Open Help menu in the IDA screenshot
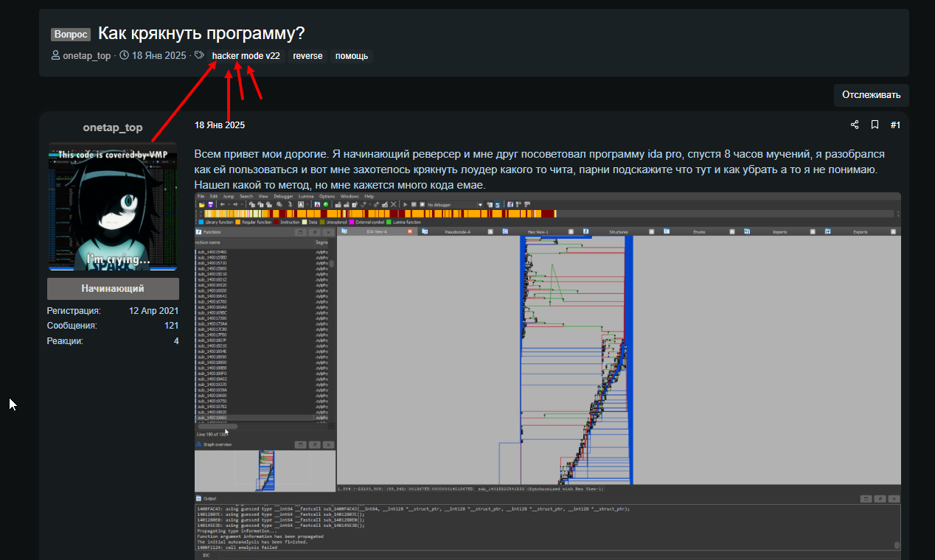935x560 pixels. pos(369,197)
